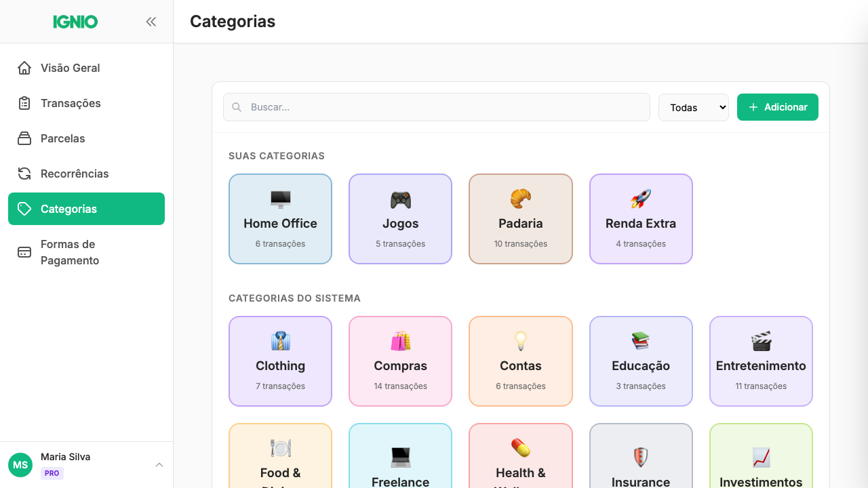Collapse the sidebar with the double chevron
868x488 pixels.
[151, 21]
